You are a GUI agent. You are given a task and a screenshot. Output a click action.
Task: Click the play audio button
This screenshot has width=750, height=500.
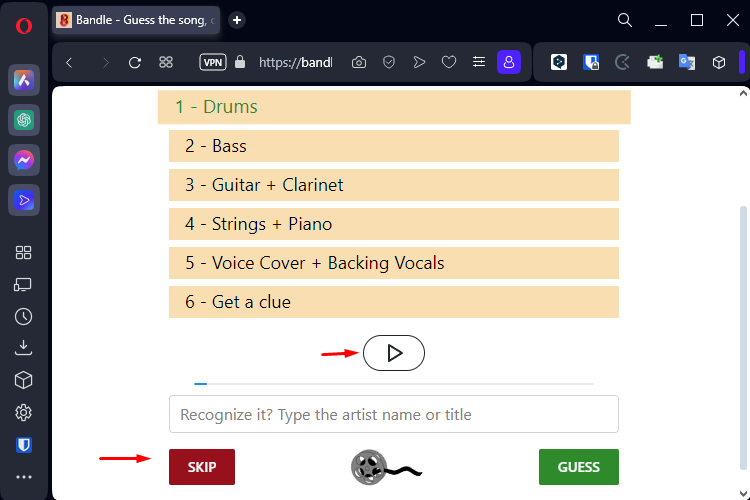pos(394,353)
